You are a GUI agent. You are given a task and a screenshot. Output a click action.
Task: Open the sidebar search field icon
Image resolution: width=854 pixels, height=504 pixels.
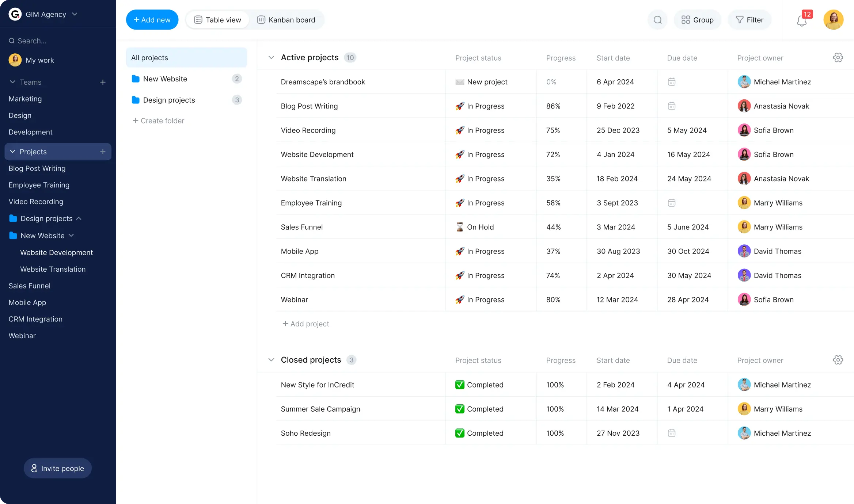coord(12,41)
